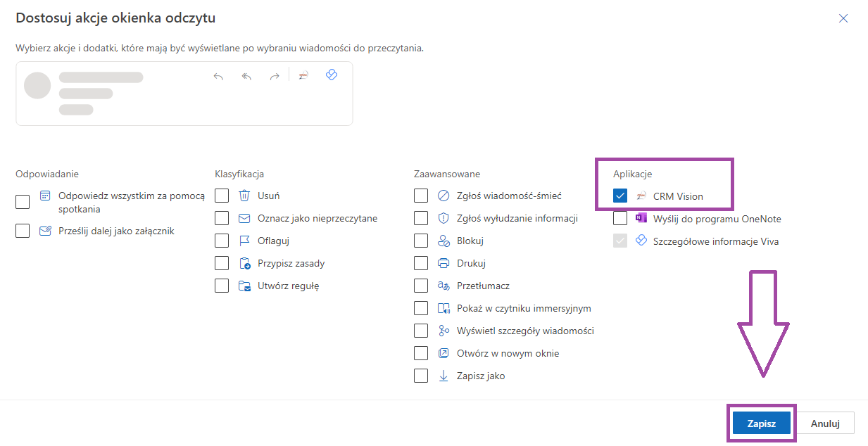The height and width of the screenshot is (446, 868).
Task: Click the printer icon beside Drukuj
Action: 444,263
